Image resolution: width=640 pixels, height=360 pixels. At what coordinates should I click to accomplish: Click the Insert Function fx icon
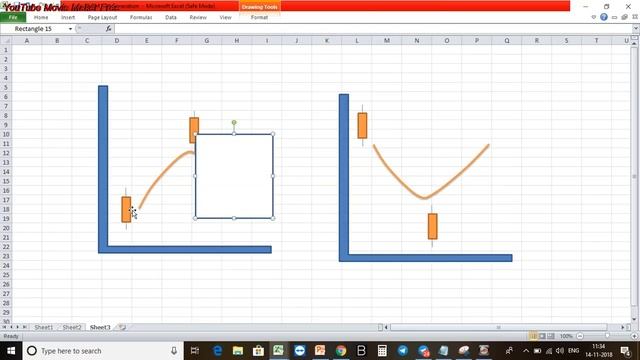(109, 29)
